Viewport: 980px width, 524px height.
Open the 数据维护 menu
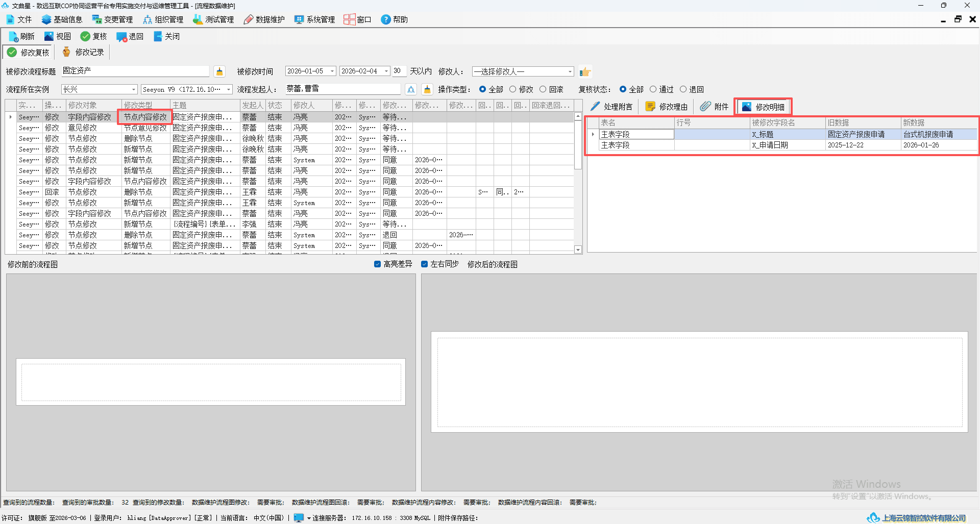[264, 19]
